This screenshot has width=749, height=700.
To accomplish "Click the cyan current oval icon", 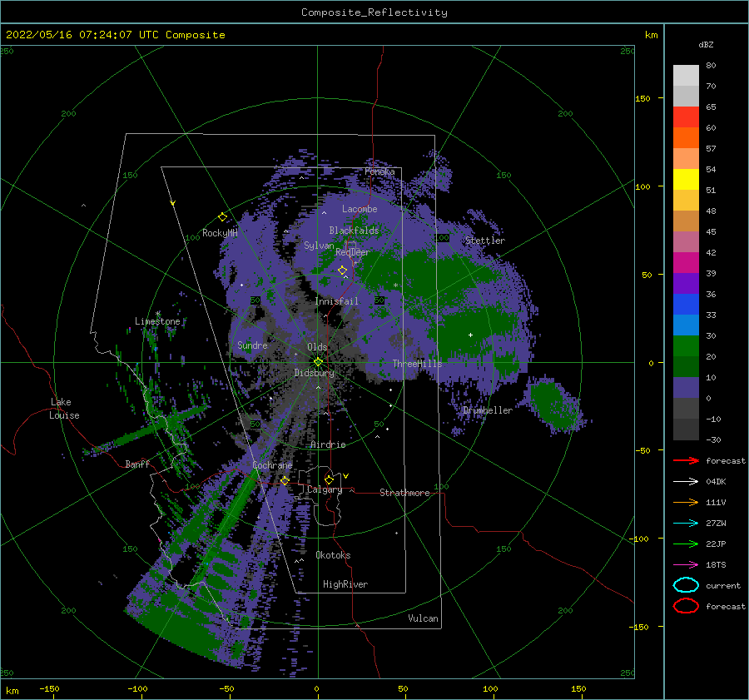I will 686,585.
